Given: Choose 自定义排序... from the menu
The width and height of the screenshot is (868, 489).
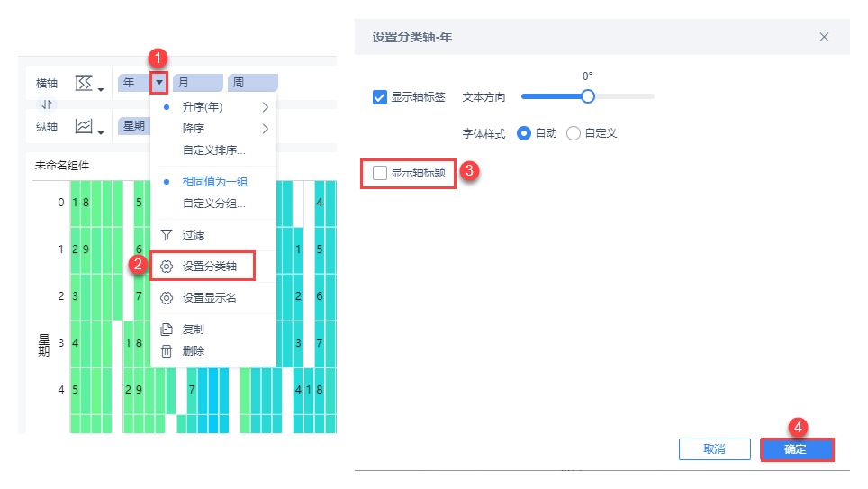Looking at the screenshot, I should point(213,150).
